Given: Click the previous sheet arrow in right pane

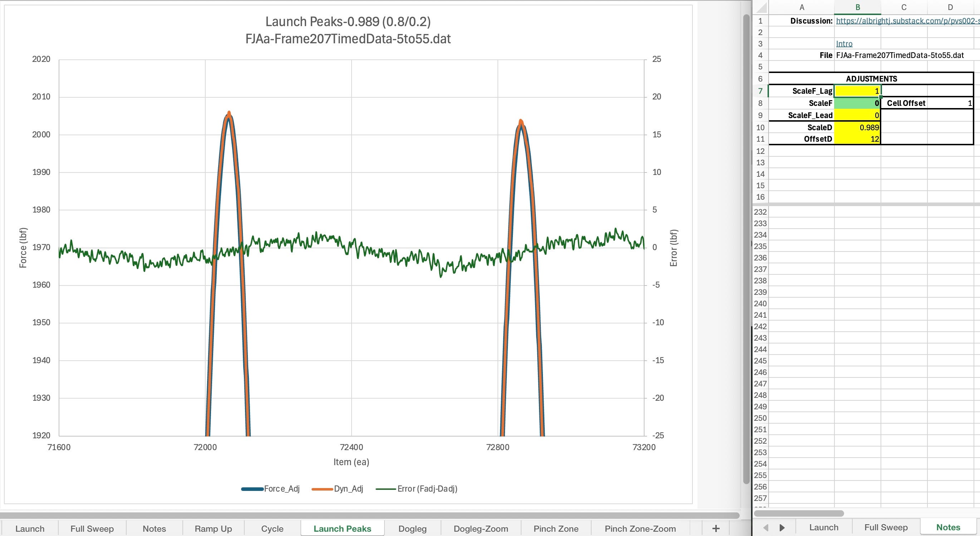Looking at the screenshot, I should coord(766,528).
